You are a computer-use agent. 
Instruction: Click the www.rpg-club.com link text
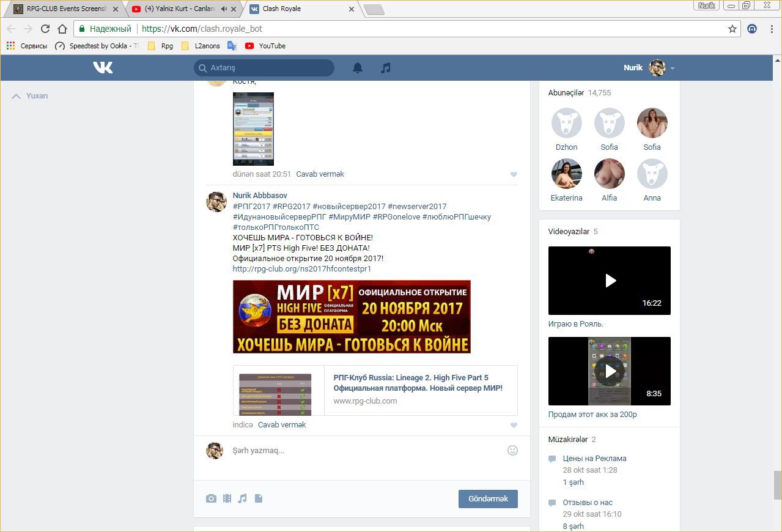click(x=365, y=401)
